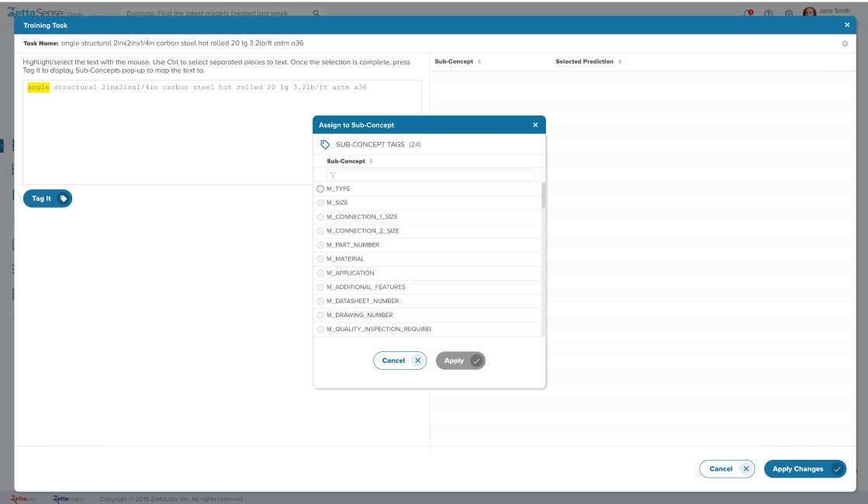Click the sub-concept list scrollbar
The height and width of the screenshot is (504, 868).
point(543,195)
